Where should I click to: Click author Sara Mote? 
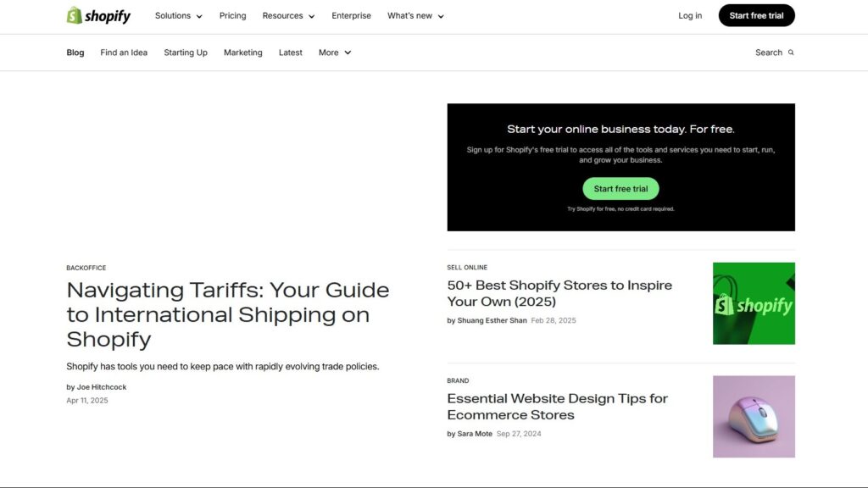pyautogui.click(x=475, y=434)
